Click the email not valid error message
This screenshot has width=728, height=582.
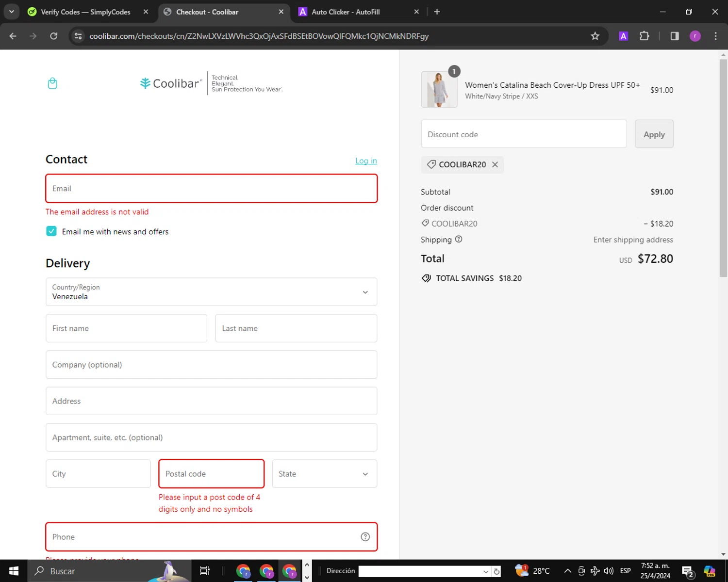(x=97, y=212)
